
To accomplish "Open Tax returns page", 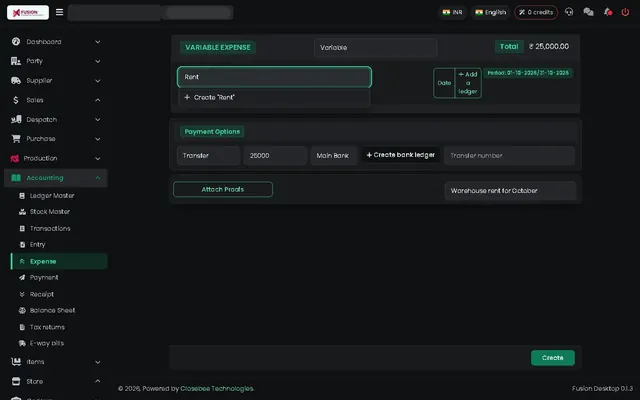I will coord(47,327).
